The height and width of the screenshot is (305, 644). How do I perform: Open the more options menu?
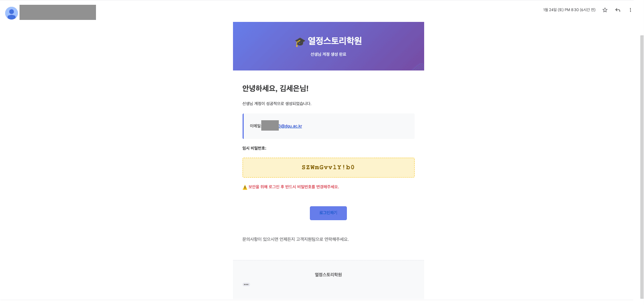pos(630,10)
